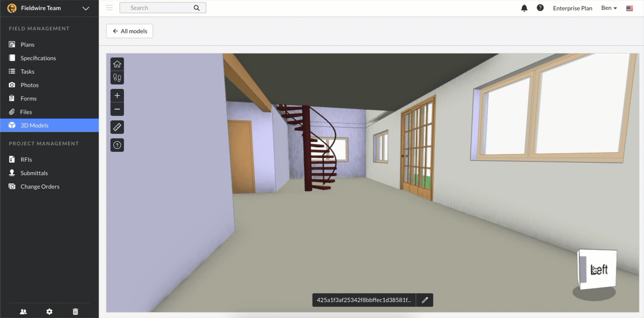Open project settings gear icon
The width and height of the screenshot is (644, 318).
49,312
